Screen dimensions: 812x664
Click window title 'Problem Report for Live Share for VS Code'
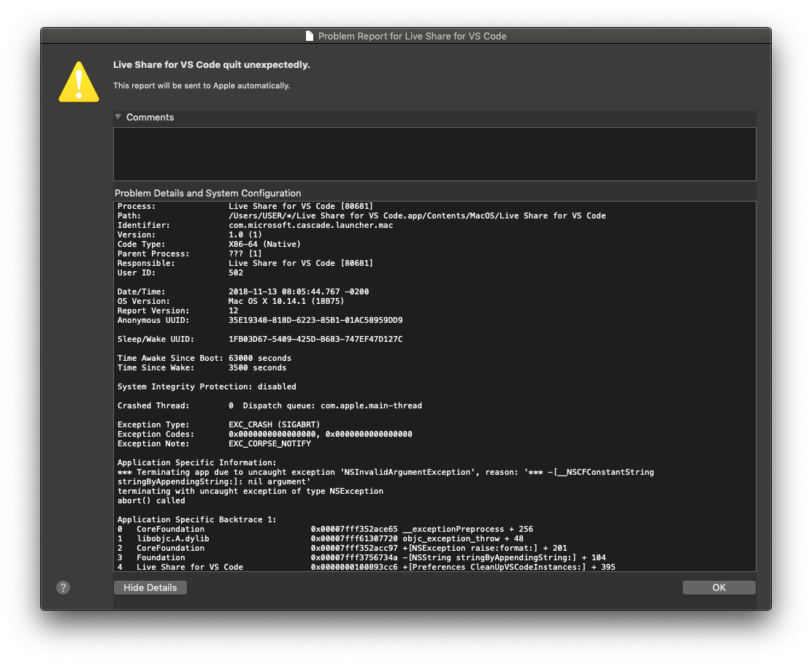click(413, 37)
